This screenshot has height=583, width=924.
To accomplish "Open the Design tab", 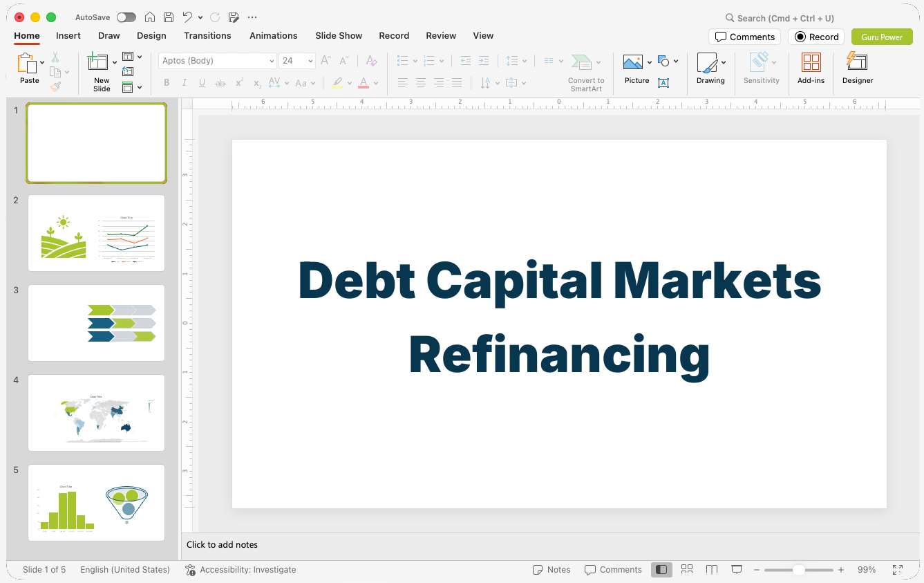I will [x=151, y=36].
